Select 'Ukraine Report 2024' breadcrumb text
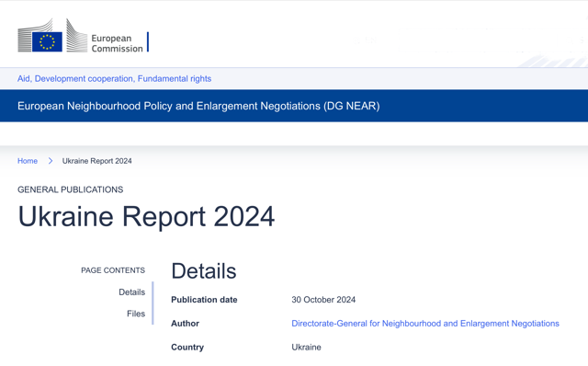588x366 pixels. 96,161
